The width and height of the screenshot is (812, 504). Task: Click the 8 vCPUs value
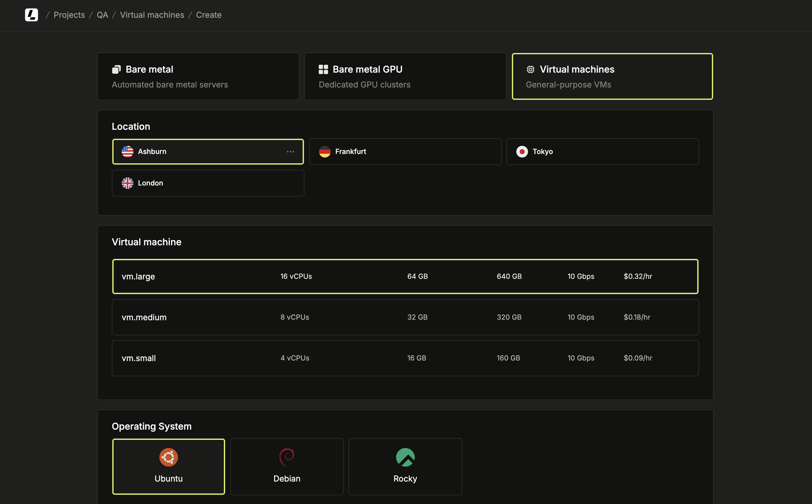click(295, 317)
